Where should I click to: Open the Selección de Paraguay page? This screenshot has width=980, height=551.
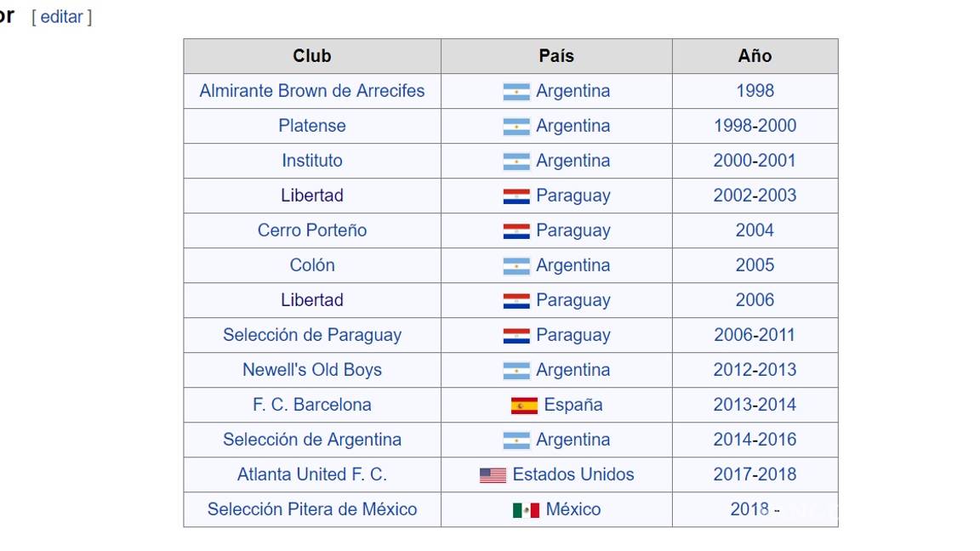click(311, 335)
